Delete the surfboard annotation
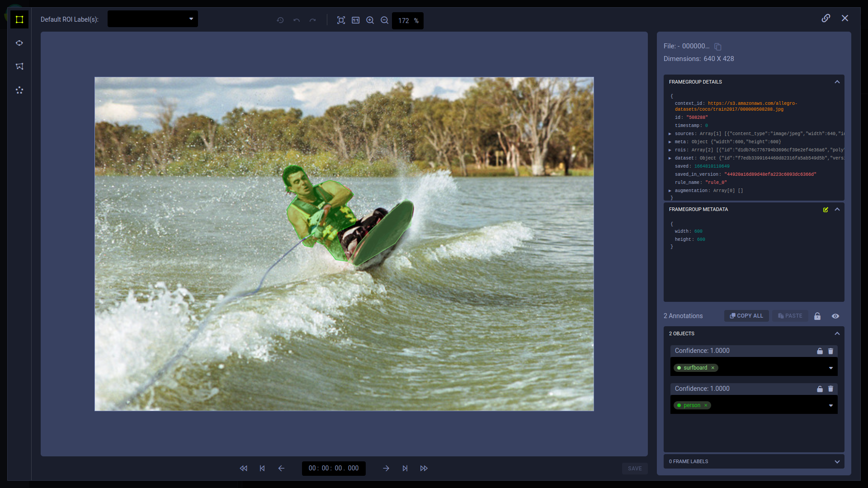The image size is (868, 488). click(x=830, y=351)
